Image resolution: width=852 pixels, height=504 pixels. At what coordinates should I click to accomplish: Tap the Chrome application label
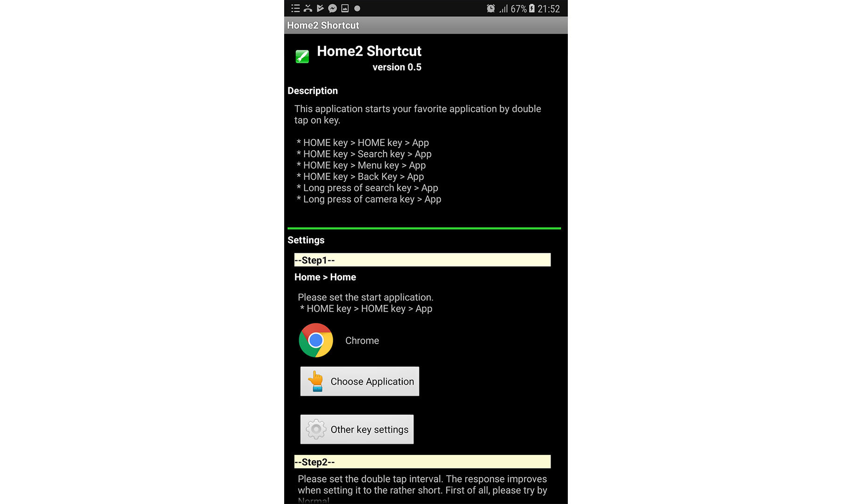coord(362,341)
